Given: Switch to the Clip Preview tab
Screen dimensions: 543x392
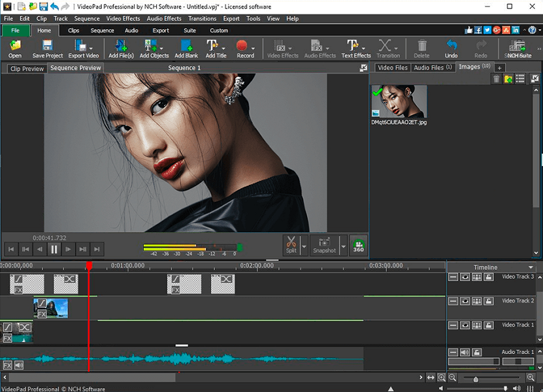Looking at the screenshot, I should click(x=26, y=69).
